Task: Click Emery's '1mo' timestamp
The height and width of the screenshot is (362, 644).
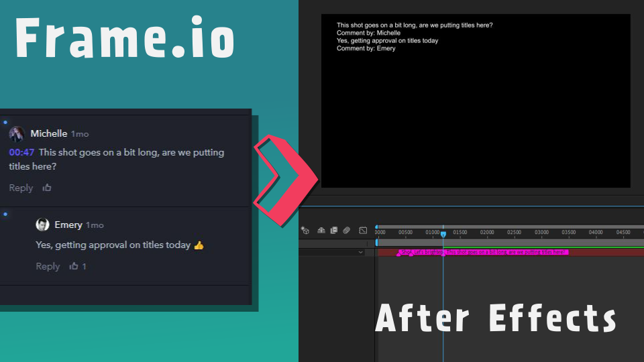Action: pyautogui.click(x=95, y=225)
